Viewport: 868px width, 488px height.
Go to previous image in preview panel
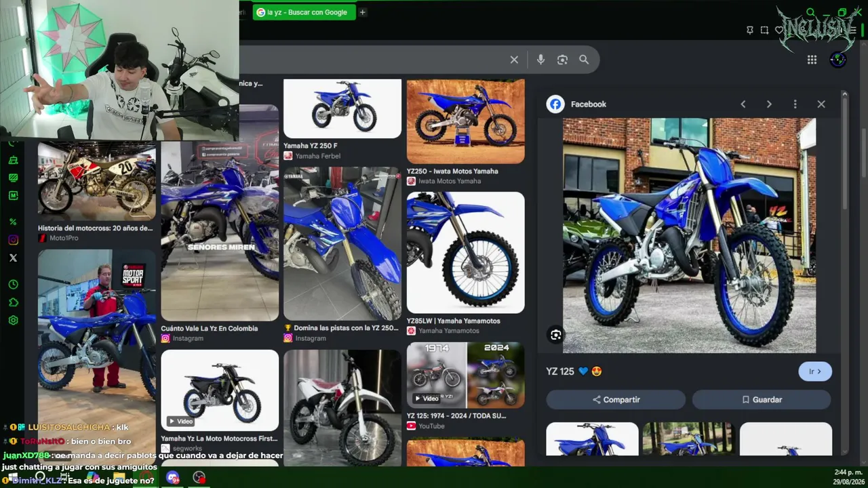(743, 104)
